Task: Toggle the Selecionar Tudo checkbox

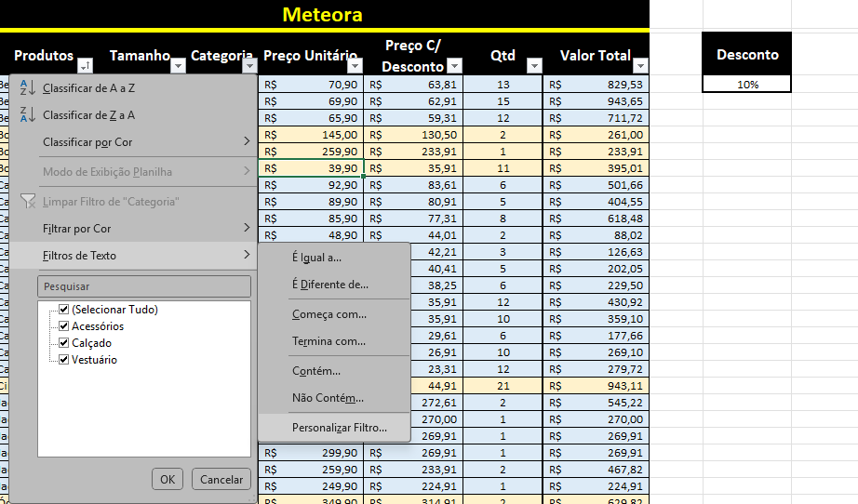Action: coord(64,310)
